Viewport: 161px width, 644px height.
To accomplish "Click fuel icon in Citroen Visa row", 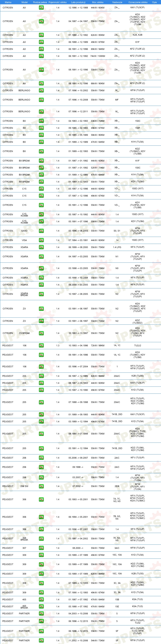I will pyautogui.click(x=41, y=240).
